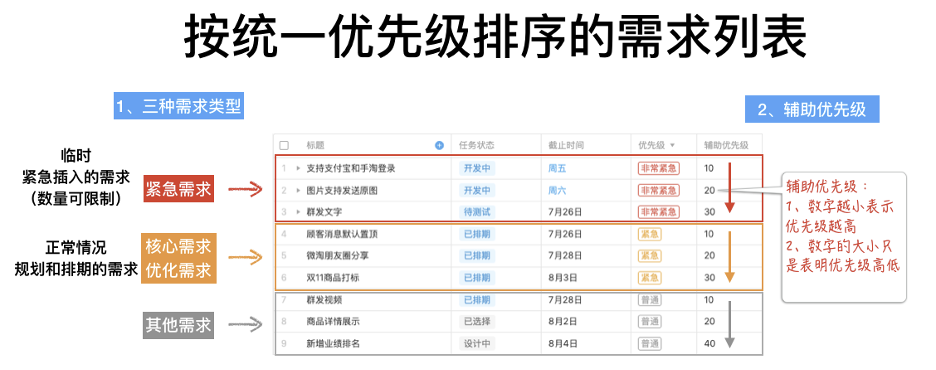This screenshot has height=370, width=936.
Task: Select the 8月2日 deadline cell
Action: [562, 321]
